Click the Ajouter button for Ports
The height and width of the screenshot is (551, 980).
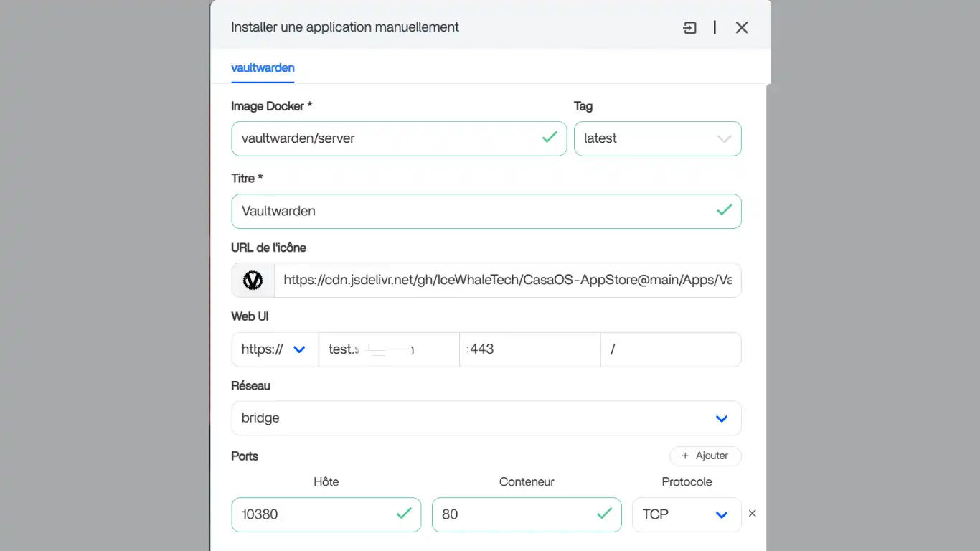coord(705,456)
